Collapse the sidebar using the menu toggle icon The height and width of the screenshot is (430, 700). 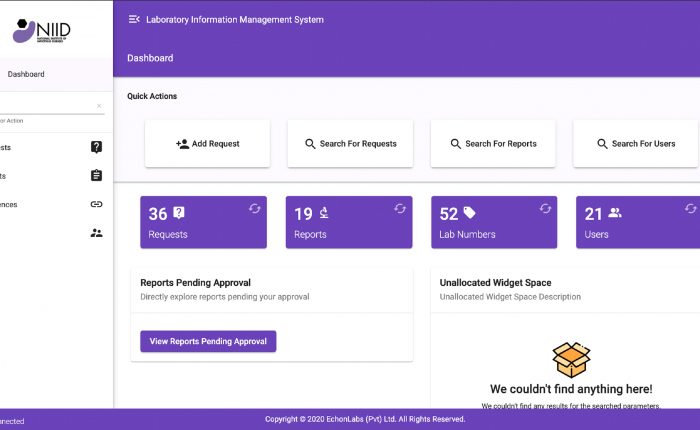pyautogui.click(x=133, y=19)
